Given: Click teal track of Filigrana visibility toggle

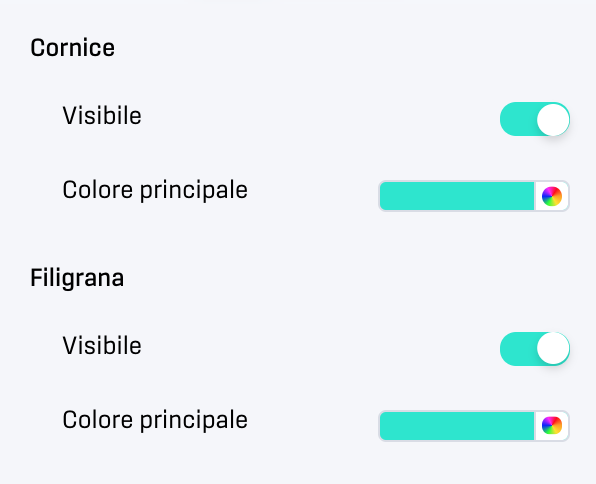Looking at the screenshot, I should (518, 349).
